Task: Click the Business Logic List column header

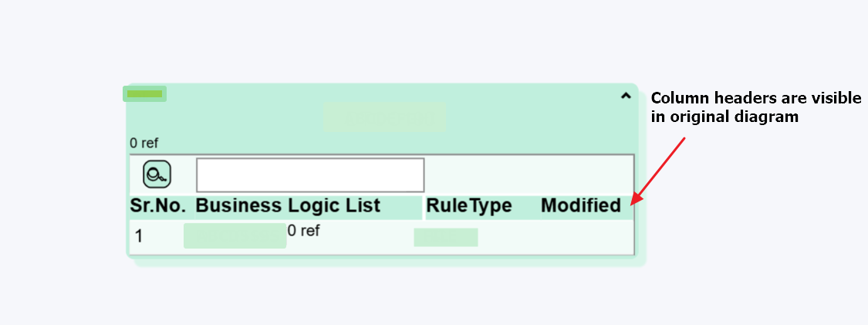Action: [x=288, y=206]
